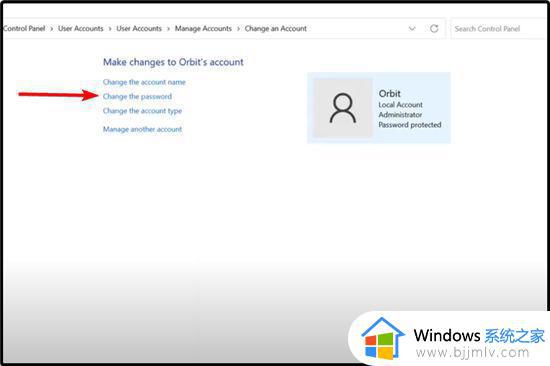Select Change an Account breadcrumb

(x=276, y=28)
